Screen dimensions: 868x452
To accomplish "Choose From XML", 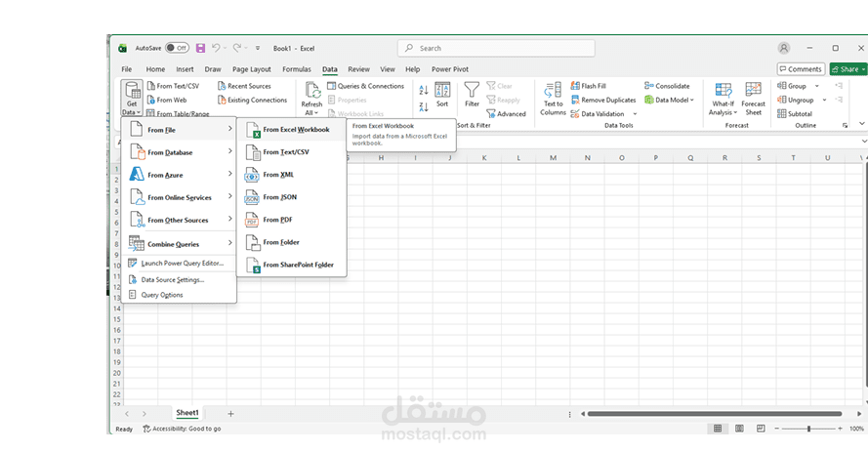I will point(292,175).
